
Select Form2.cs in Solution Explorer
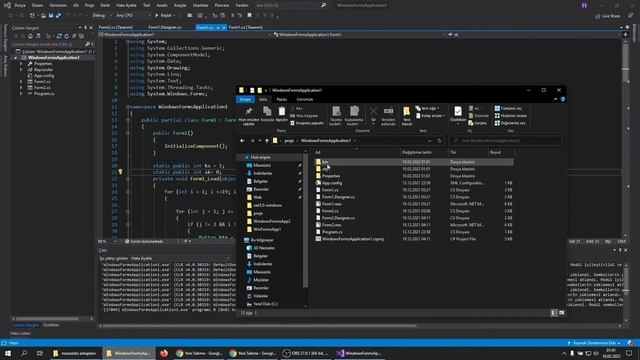coord(42,87)
